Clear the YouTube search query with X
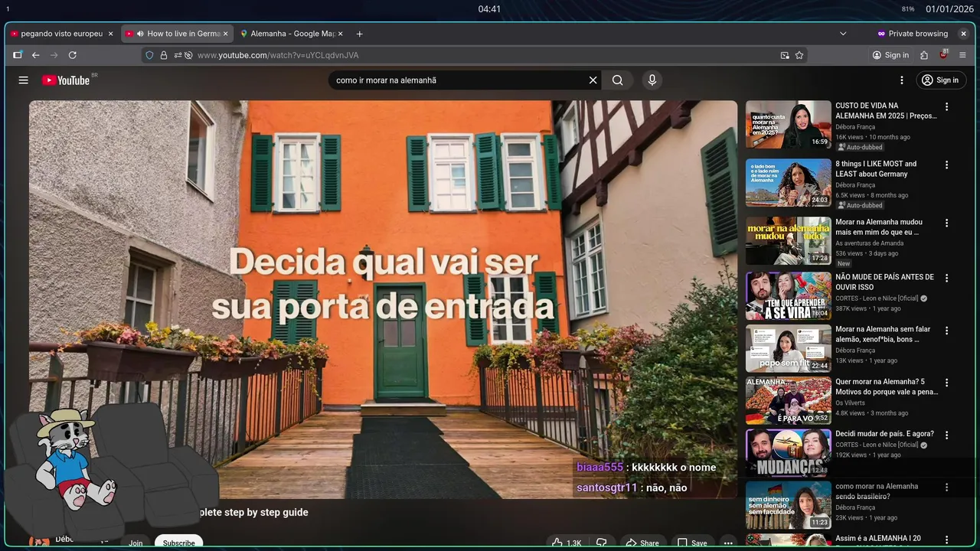This screenshot has width=980, height=551. (593, 80)
